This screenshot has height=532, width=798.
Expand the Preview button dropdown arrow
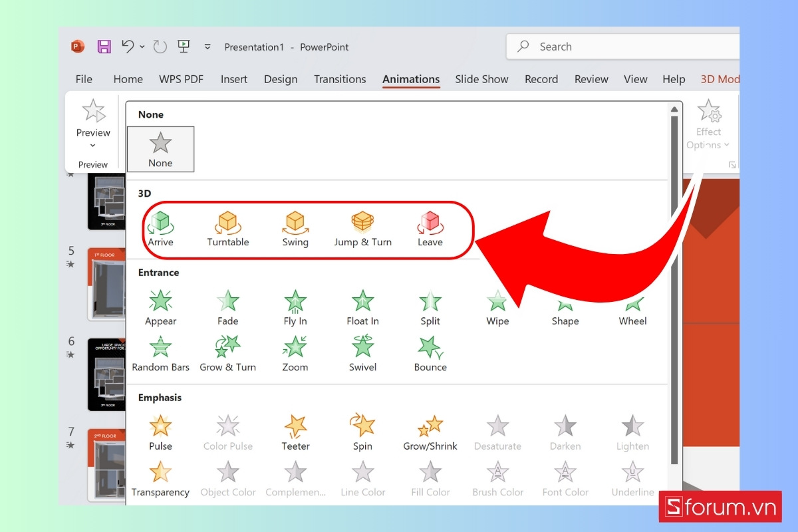pyautogui.click(x=93, y=146)
